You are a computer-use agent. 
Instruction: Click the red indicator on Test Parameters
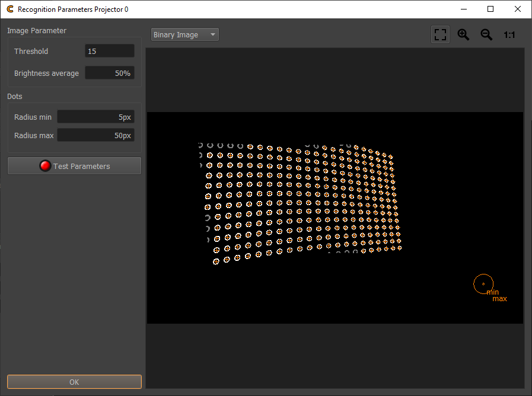coord(45,166)
